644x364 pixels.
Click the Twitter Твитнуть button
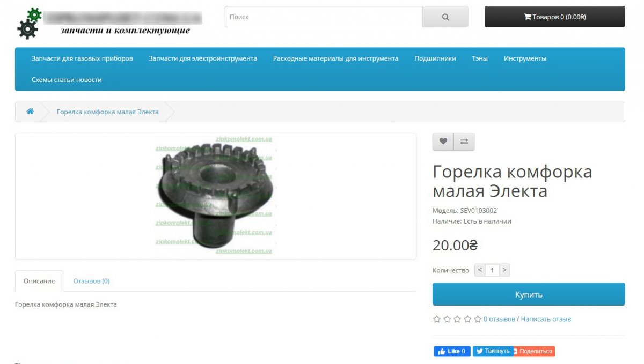pos(492,351)
